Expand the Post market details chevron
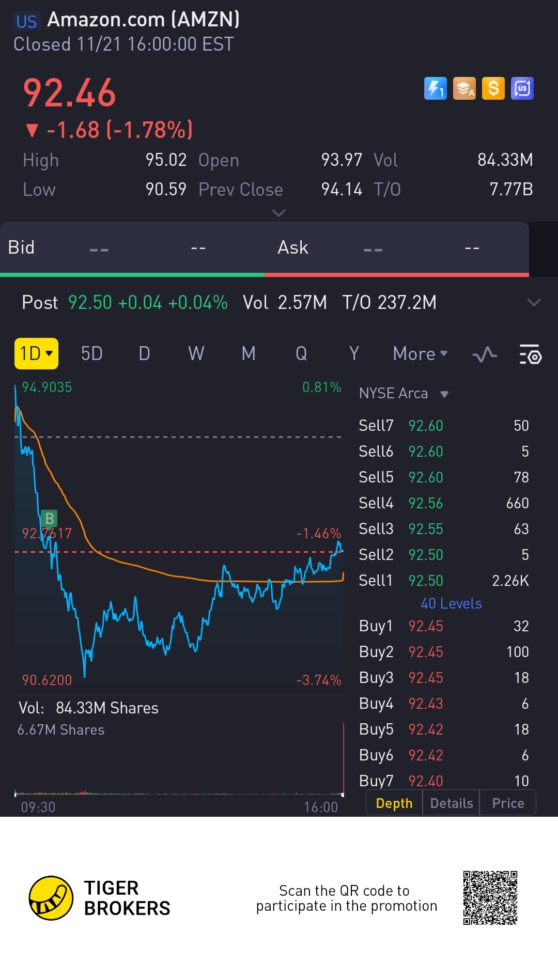The width and height of the screenshot is (558, 980). tap(533, 302)
